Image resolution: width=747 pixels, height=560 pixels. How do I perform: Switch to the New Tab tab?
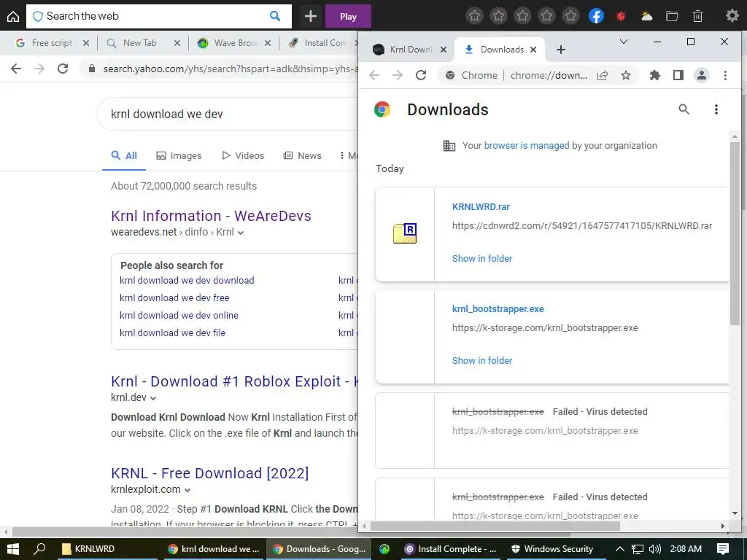point(139,43)
